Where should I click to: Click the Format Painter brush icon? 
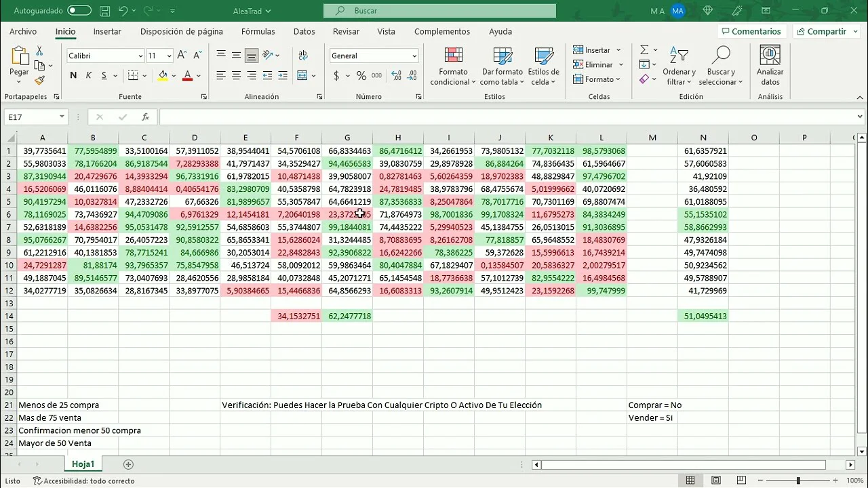pyautogui.click(x=39, y=81)
